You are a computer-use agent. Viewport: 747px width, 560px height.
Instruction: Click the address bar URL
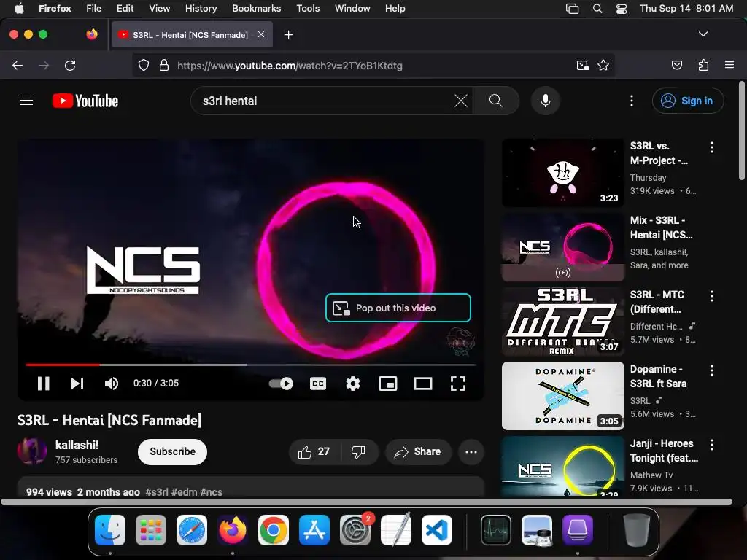coord(290,66)
